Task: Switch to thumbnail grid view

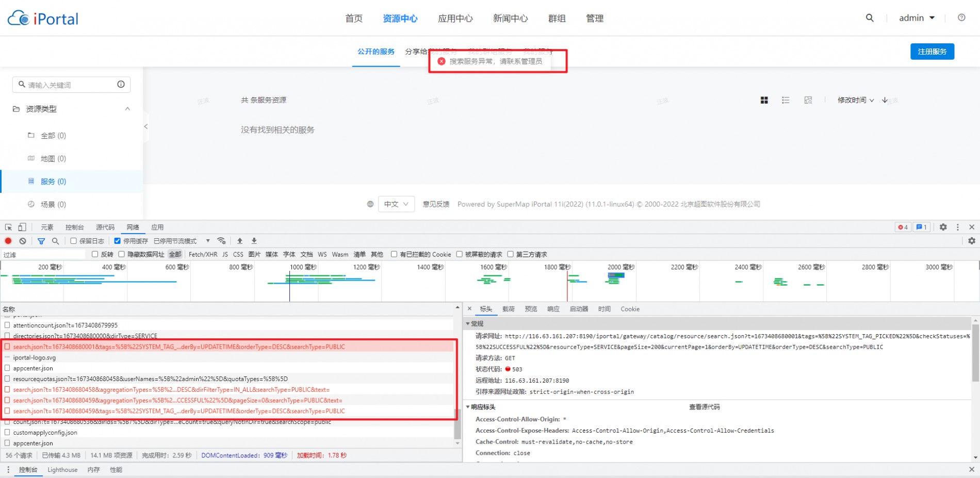Action: (764, 100)
